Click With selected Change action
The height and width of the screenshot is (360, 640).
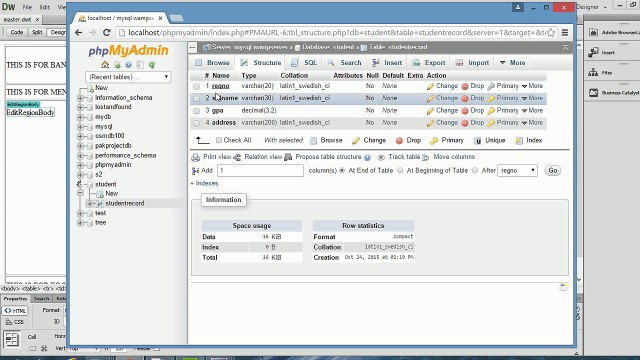[x=369, y=140]
